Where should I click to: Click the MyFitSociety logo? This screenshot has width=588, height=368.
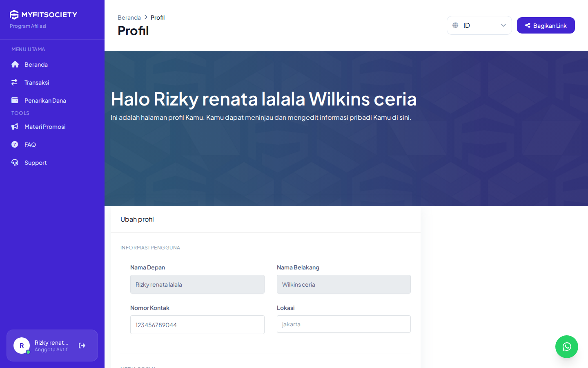tap(43, 15)
